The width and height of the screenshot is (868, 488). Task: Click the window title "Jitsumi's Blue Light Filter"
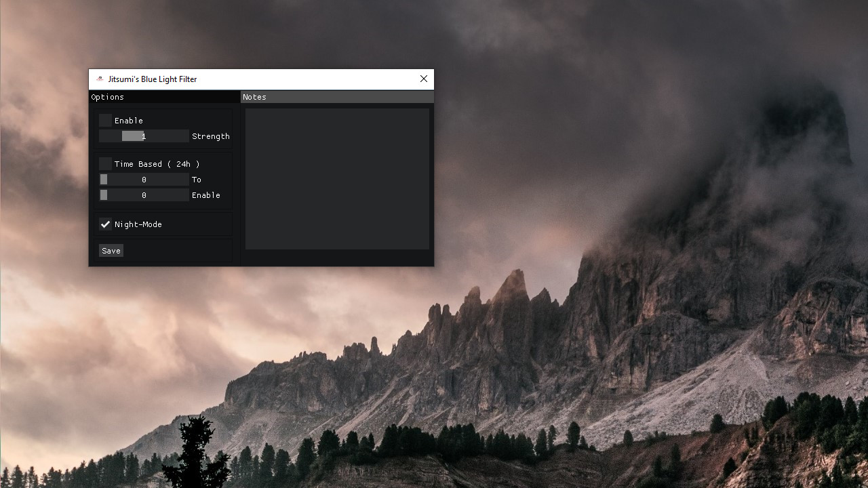(x=153, y=79)
